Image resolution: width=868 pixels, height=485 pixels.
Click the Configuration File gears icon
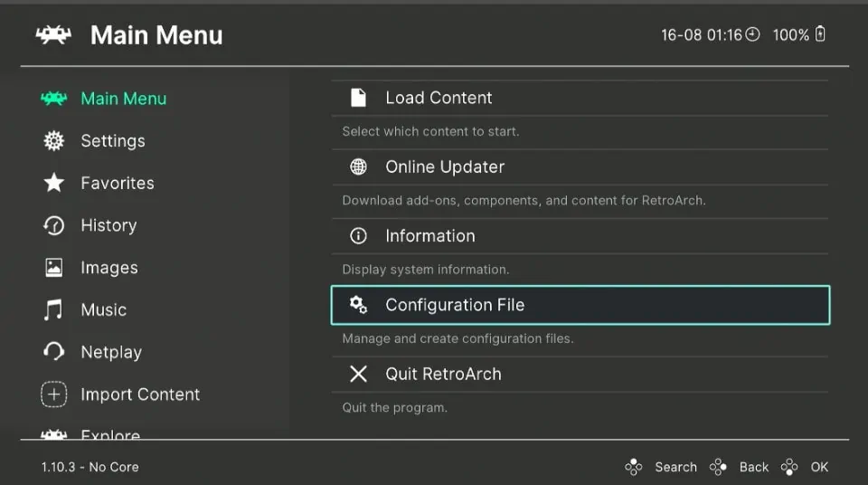[358, 304]
